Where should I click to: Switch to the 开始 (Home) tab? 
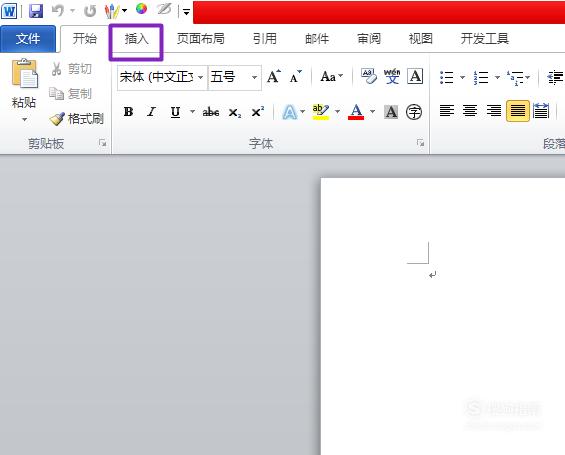tap(85, 39)
